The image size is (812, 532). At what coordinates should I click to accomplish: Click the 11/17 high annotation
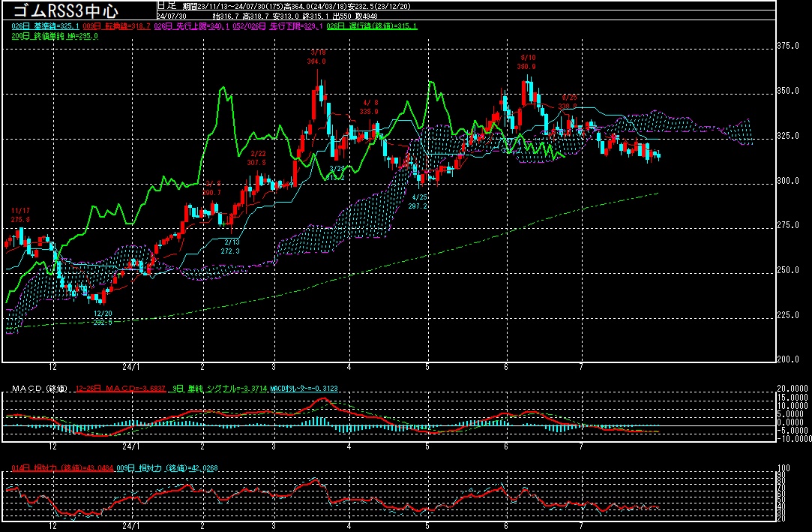click(x=20, y=215)
